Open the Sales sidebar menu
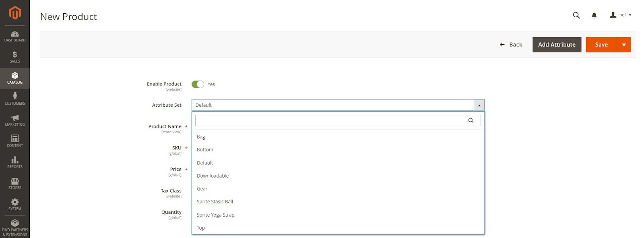The height and width of the screenshot is (238, 644). pyautogui.click(x=15, y=57)
